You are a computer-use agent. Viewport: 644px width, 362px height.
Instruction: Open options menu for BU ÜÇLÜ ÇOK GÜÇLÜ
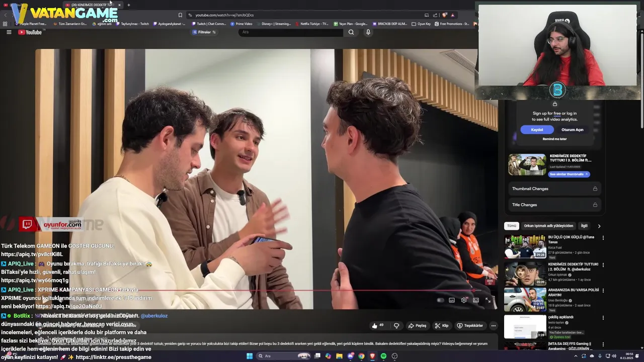[603, 238]
